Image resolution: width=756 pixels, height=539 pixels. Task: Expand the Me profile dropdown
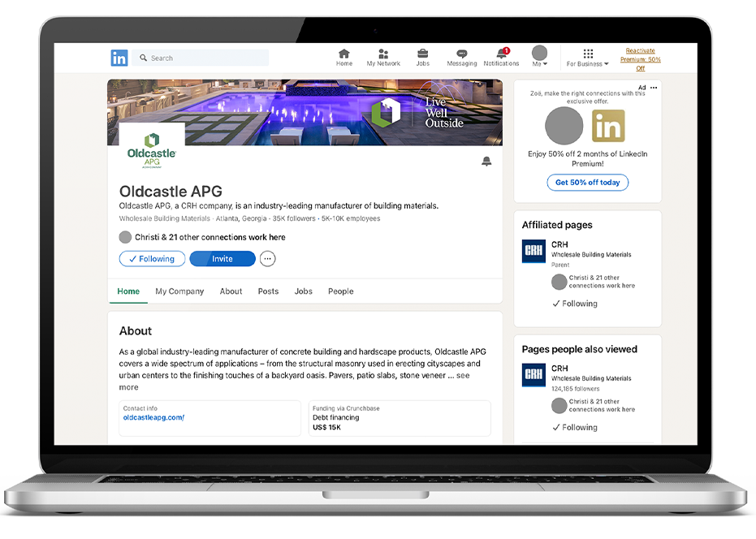539,56
